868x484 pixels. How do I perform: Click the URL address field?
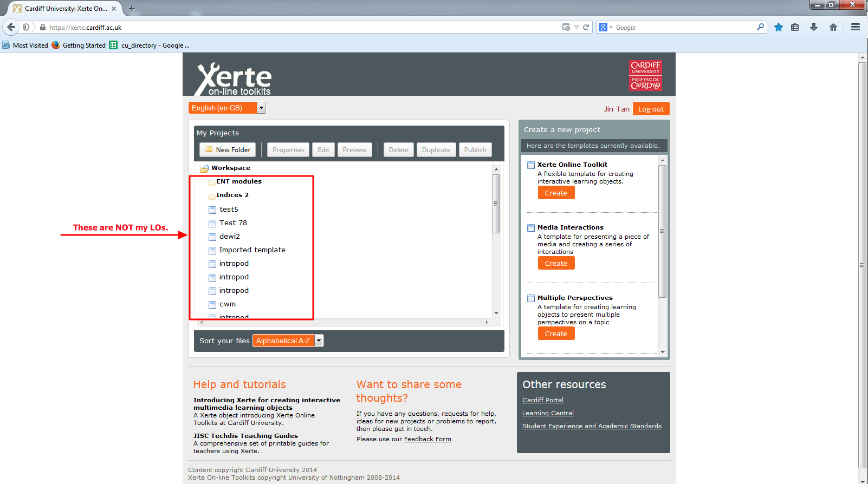click(x=303, y=27)
